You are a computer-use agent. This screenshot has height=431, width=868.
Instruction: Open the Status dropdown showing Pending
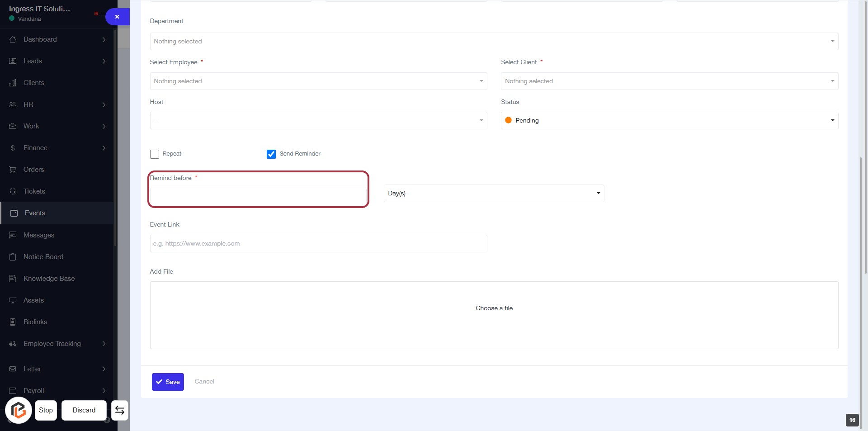coord(669,120)
